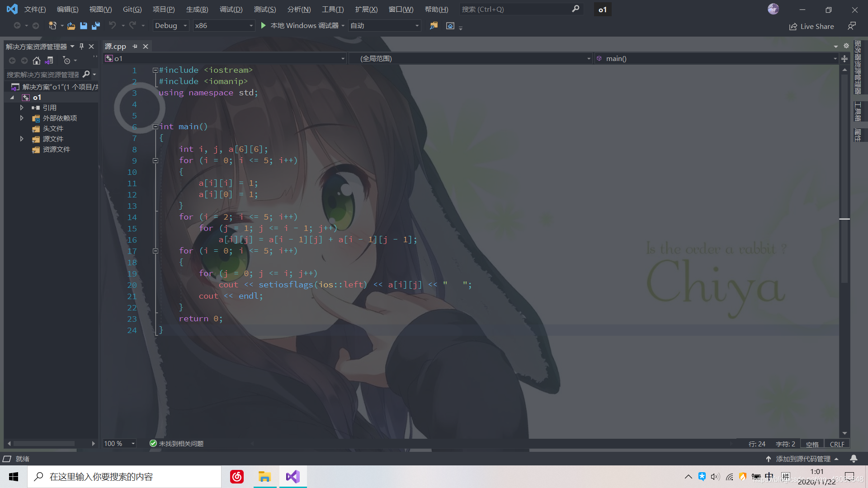
Task: Save the current 源.cpp file
Action: pos(83,26)
